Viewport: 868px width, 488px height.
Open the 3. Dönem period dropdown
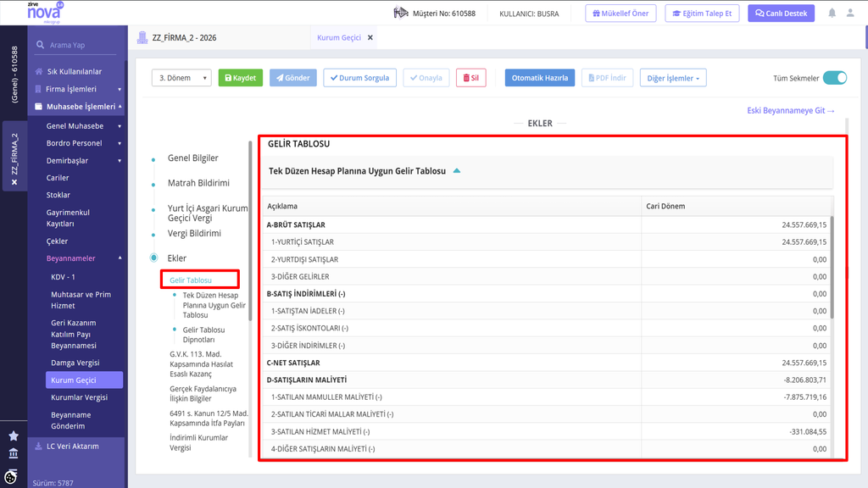pyautogui.click(x=181, y=78)
